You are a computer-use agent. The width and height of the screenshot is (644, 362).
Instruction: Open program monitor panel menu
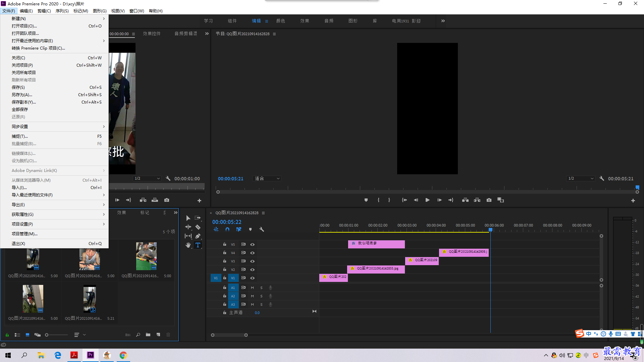(x=274, y=34)
